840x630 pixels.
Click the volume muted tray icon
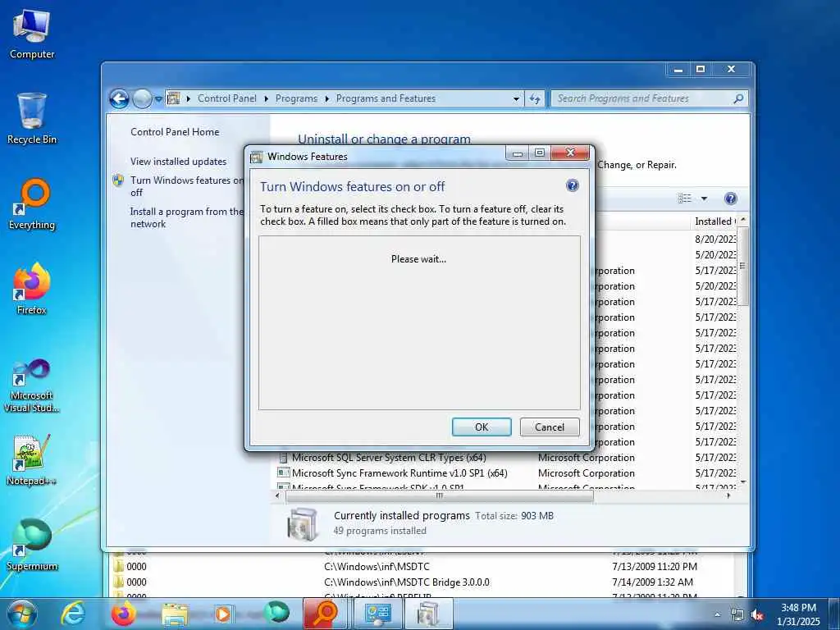pyautogui.click(x=757, y=615)
